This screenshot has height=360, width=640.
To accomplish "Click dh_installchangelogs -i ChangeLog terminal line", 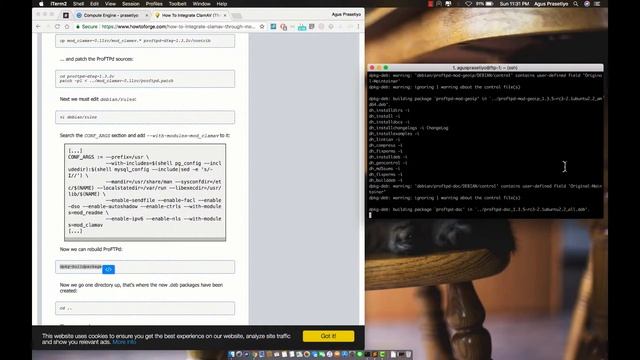I will (x=409, y=128).
